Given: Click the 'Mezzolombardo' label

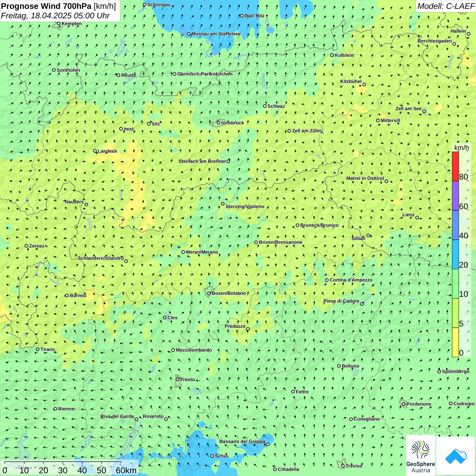Looking at the screenshot, I should click(194, 350).
